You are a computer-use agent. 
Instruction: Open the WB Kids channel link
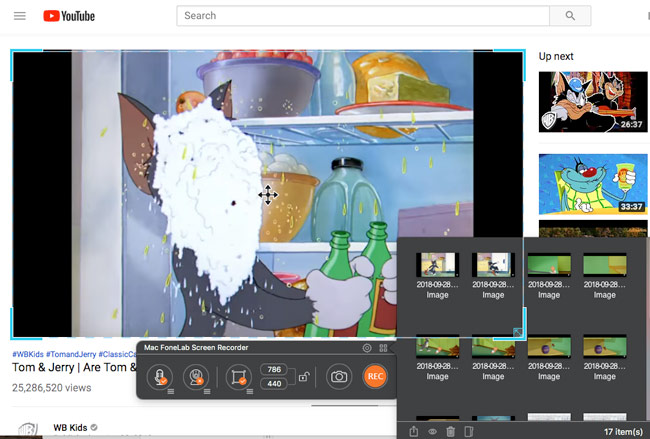70,427
